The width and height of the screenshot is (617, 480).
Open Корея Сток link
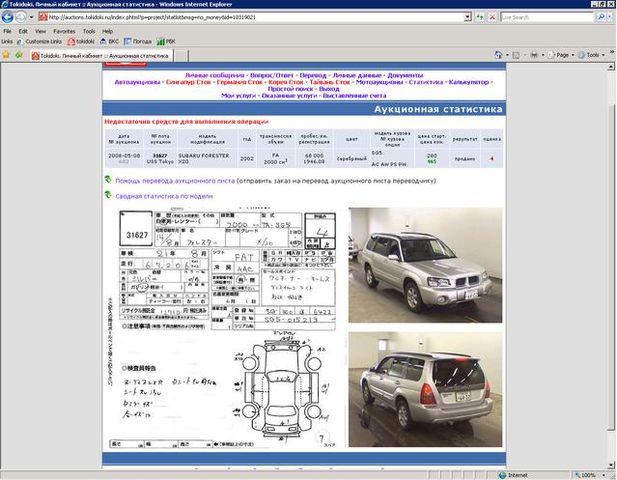pos(286,82)
